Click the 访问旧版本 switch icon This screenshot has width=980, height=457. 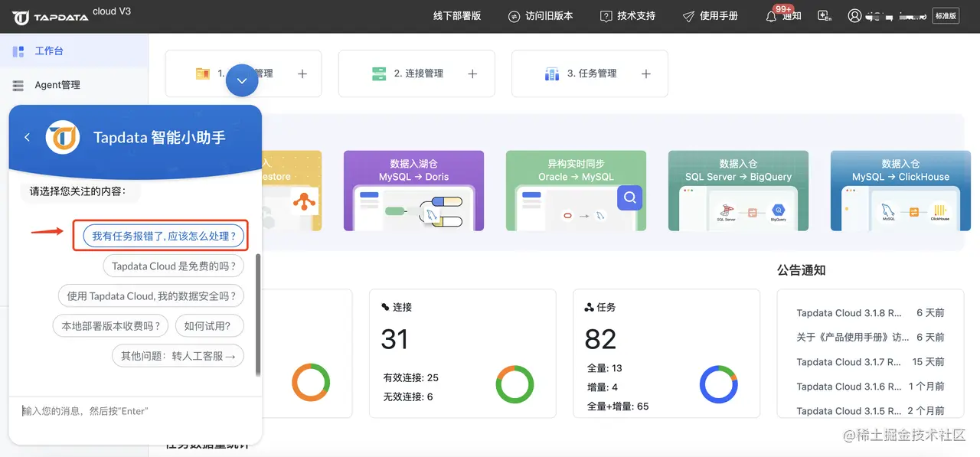514,16
